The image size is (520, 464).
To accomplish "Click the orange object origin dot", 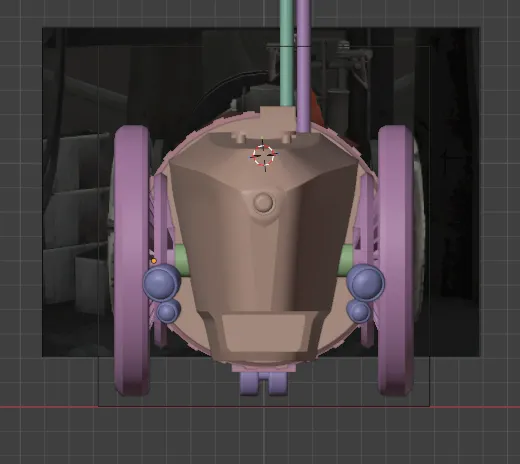I will (154, 261).
